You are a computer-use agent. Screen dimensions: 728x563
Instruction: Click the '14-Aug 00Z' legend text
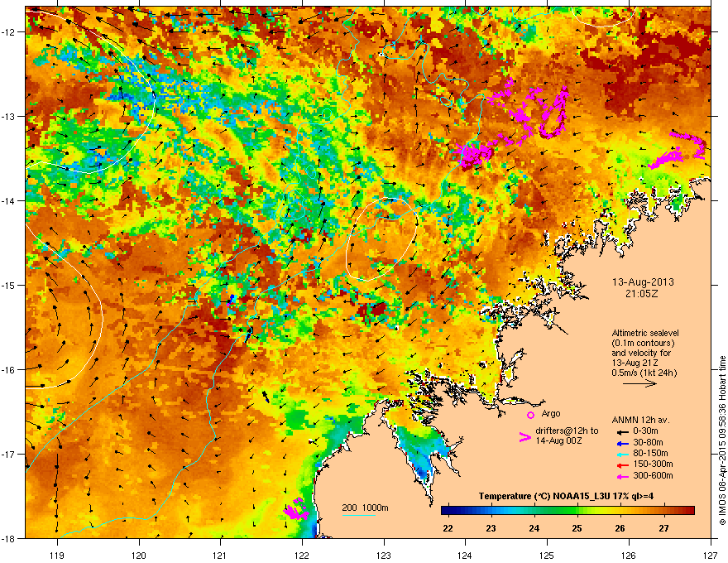click(558, 440)
